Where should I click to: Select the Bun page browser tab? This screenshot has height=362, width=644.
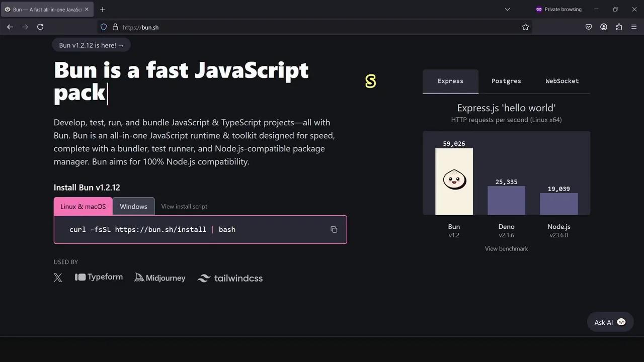click(x=47, y=10)
